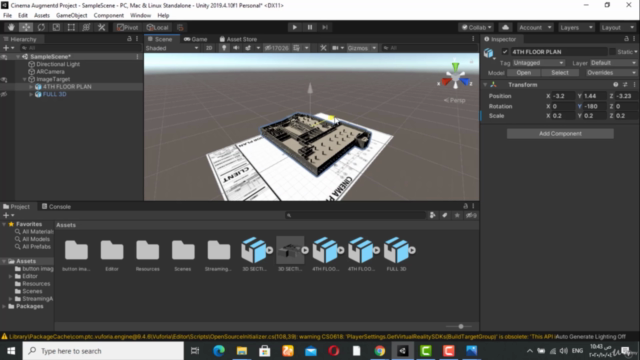
Task: Open the Assets menu
Action: pos(42,16)
